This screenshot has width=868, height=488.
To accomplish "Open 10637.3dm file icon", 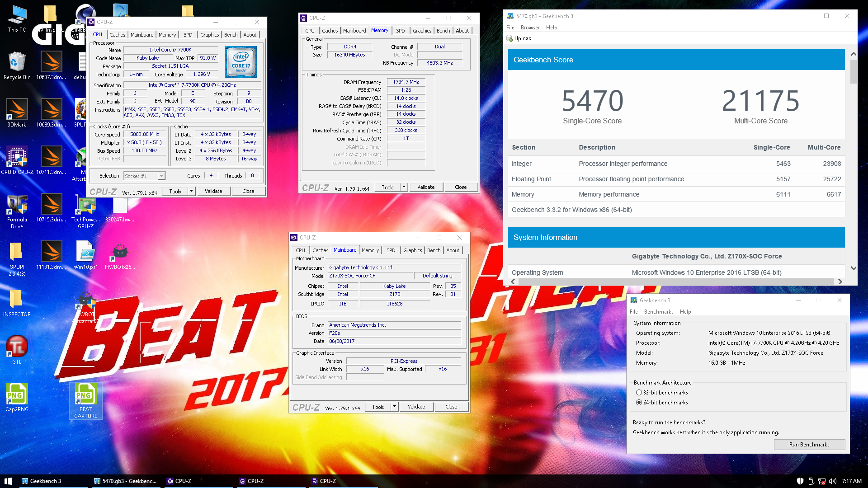I will [x=51, y=66].
